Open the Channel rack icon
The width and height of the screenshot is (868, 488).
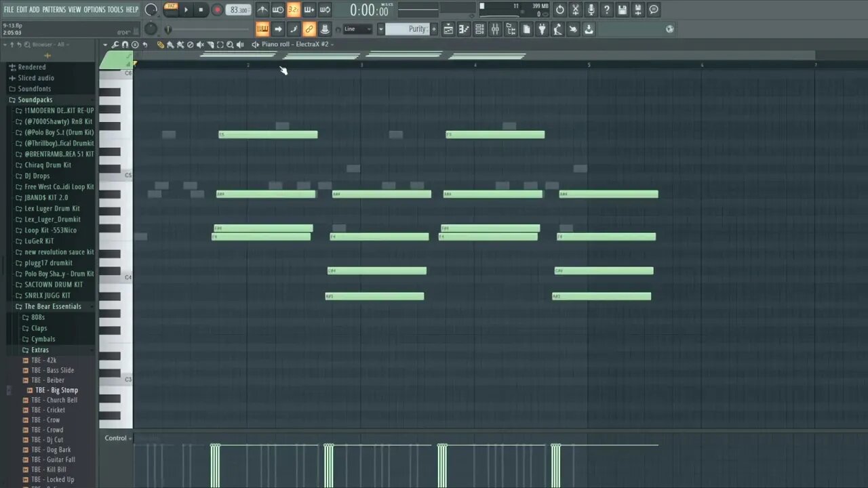coord(479,28)
